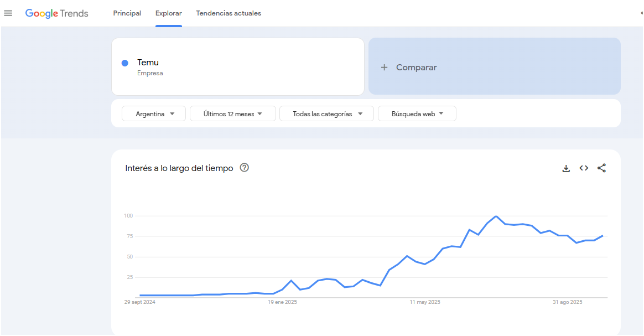Click the 50 y-axis value

click(x=130, y=257)
